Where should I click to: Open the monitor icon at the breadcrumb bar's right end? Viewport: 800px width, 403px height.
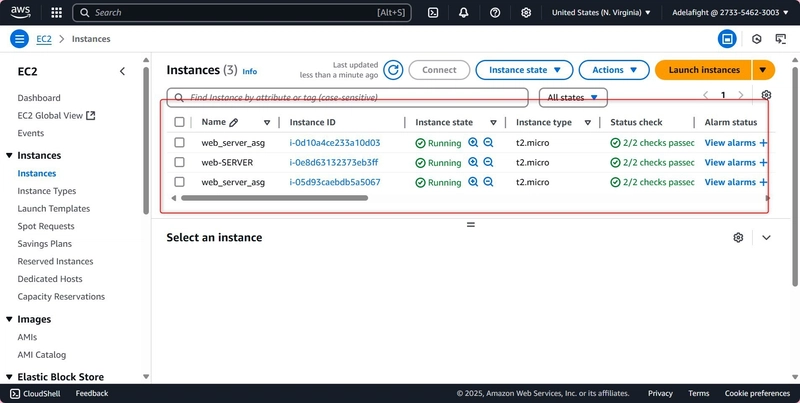[781, 39]
